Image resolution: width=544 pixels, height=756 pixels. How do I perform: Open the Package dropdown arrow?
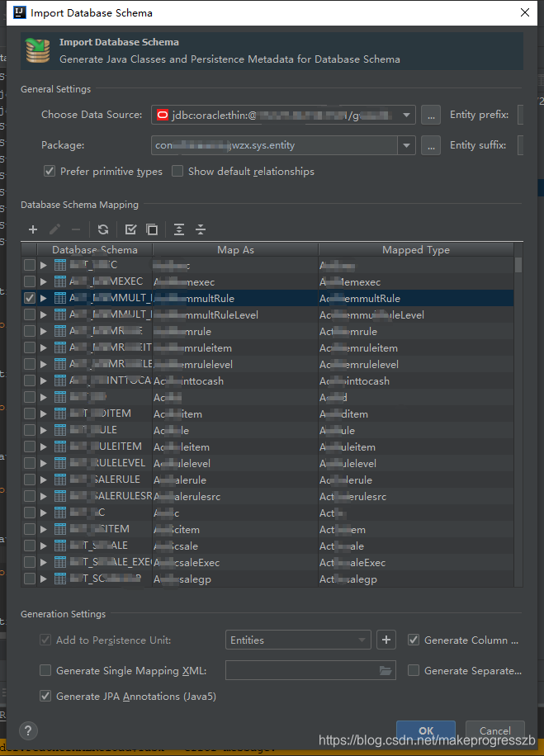click(x=406, y=145)
